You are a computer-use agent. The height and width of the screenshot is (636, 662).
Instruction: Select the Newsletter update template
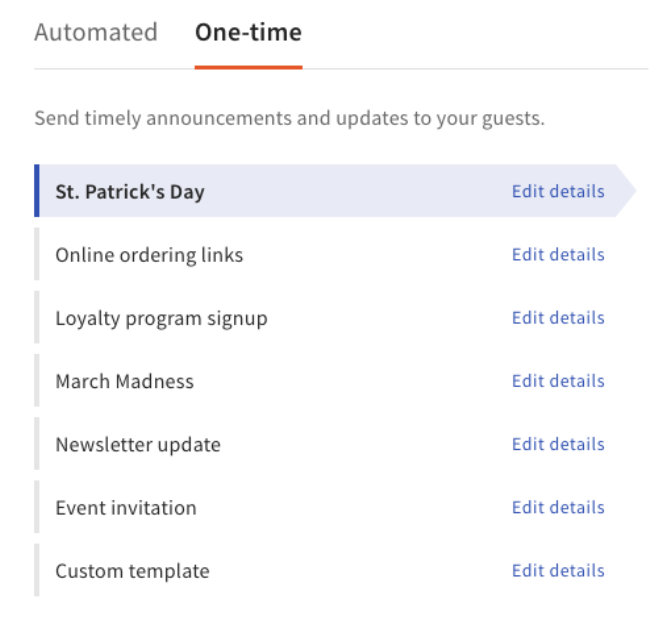(138, 444)
